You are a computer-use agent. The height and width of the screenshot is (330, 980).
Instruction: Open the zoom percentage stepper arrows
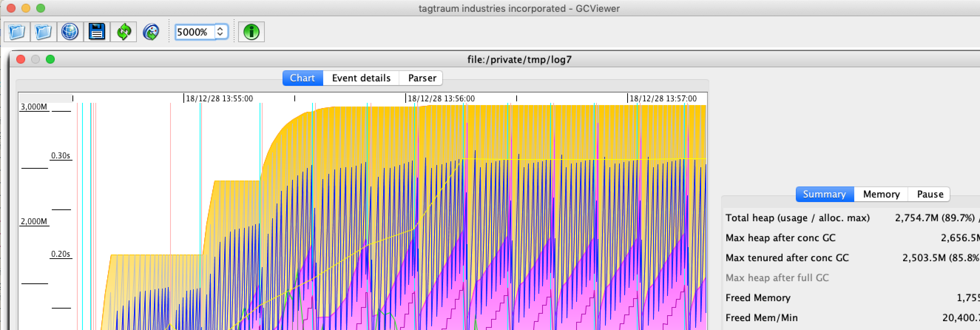pos(220,31)
